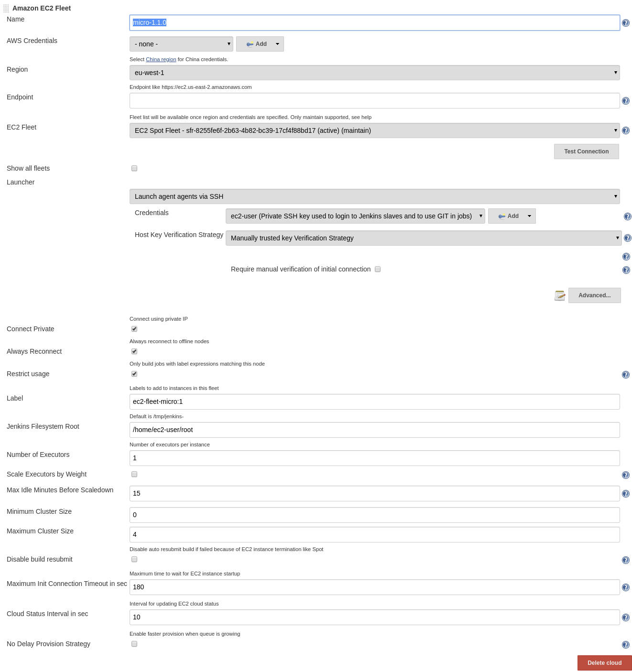The height and width of the screenshot is (672, 632).
Task: Open help for Max Idle Minutes Before Scaledown
Action: tap(626, 494)
